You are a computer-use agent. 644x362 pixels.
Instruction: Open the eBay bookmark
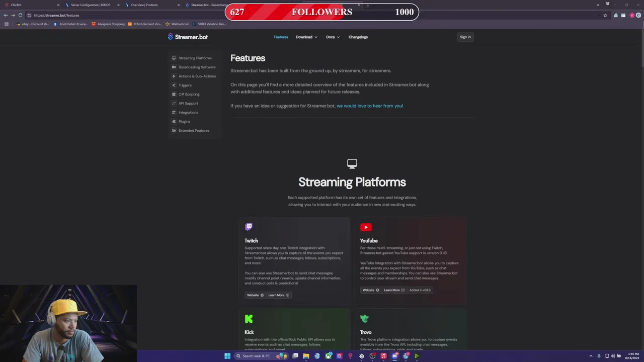coord(33,24)
